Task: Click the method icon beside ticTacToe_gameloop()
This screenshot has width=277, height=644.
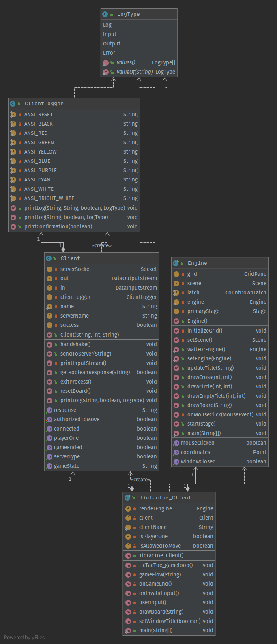Action: pyautogui.click(x=128, y=565)
